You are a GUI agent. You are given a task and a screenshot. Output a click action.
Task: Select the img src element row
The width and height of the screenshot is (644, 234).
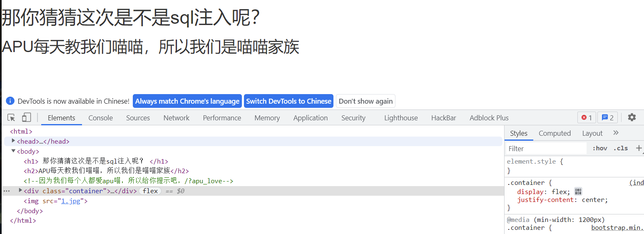[56, 201]
